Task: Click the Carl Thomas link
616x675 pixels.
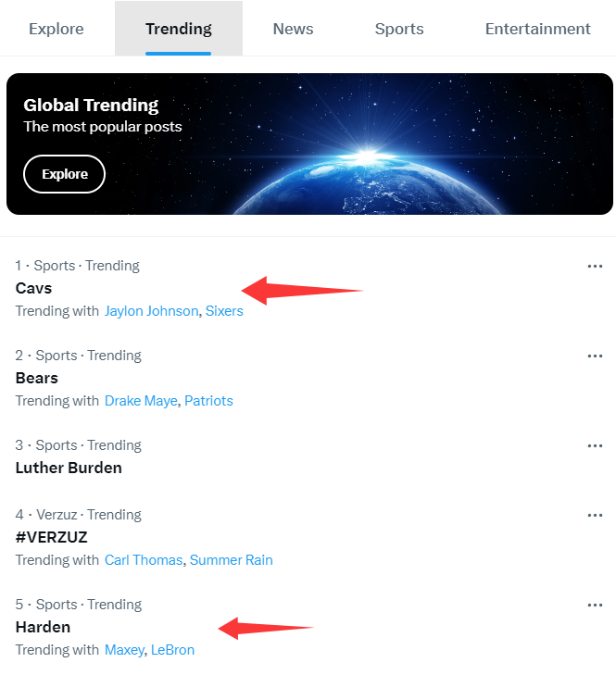Action: (x=144, y=560)
